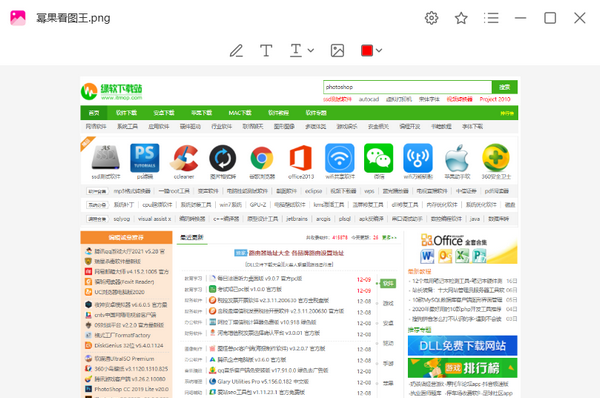Viewport: 600px width, 413px height.
Task: Click the jetbrains tag link
Action: click(297, 219)
